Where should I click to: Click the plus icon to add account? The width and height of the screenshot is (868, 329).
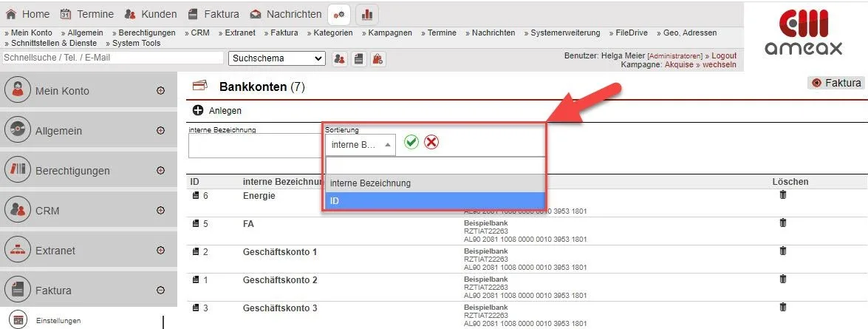coord(198,110)
